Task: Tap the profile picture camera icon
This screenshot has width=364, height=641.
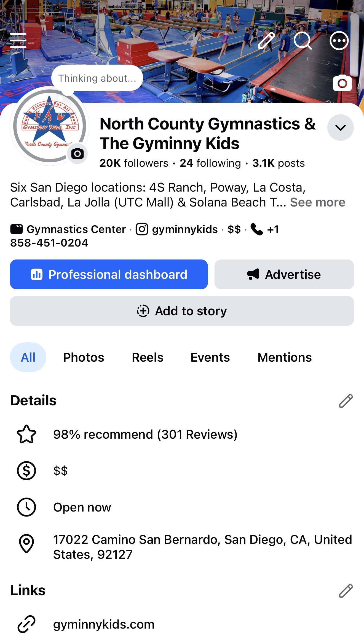Action: (77, 153)
